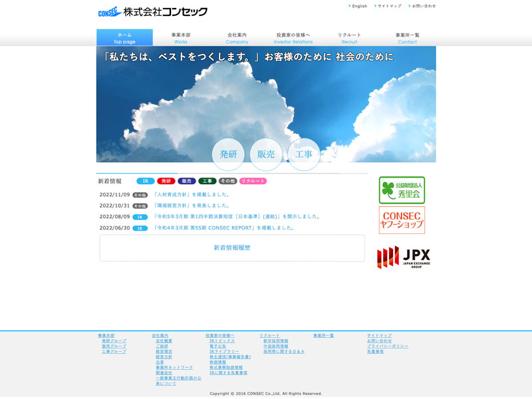This screenshot has width=532, height=399.
Task: Open the 新着情報履歴 news history button
Action: 232,247
